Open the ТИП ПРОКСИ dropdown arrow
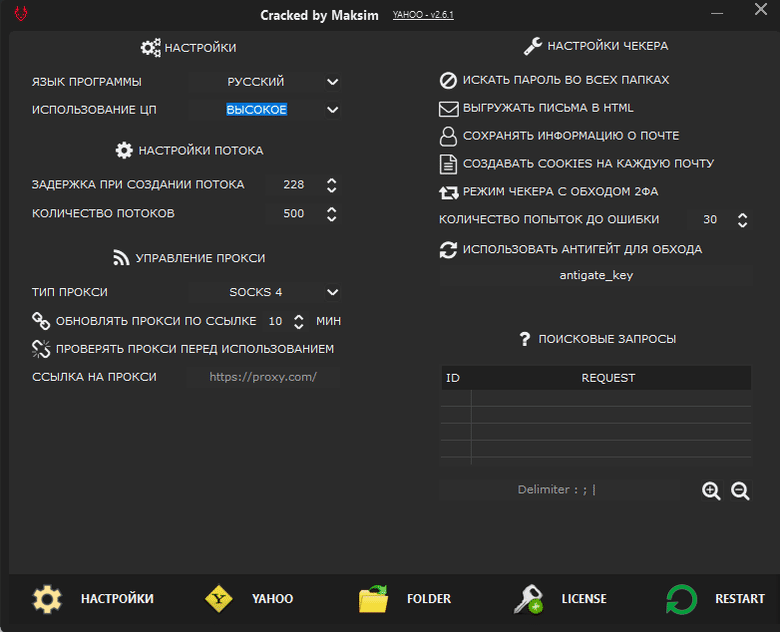Screen dimensions: 780x632 click(x=332, y=292)
